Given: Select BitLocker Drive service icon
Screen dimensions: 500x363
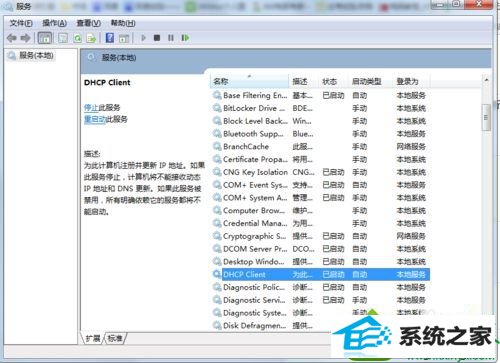Looking at the screenshot, I should point(217,108).
